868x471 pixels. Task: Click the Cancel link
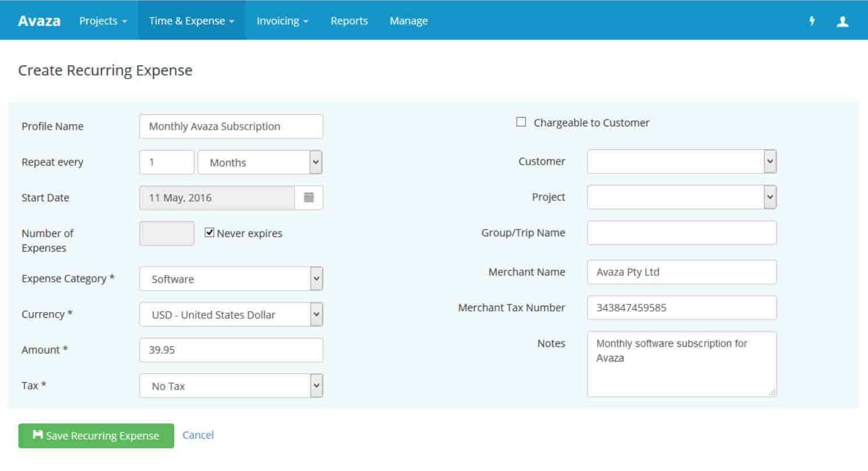pyautogui.click(x=198, y=435)
